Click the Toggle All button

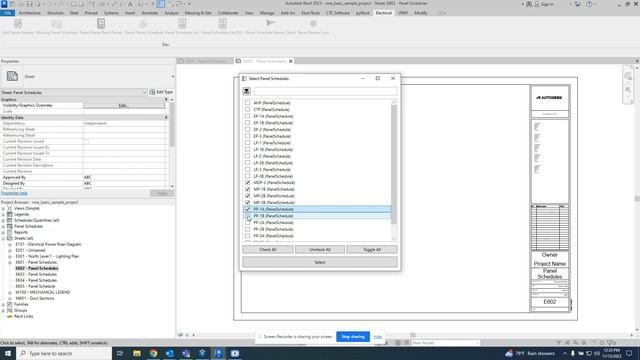click(372, 249)
